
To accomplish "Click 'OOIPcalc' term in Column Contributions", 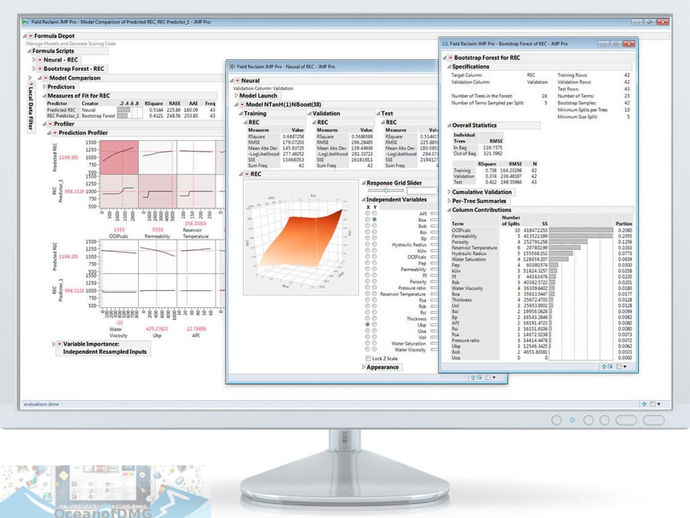I will coord(461,231).
